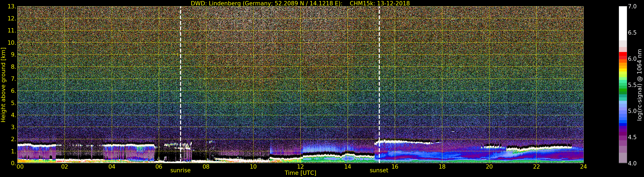Click the "Height above ground [km]" axis label

(3, 85)
